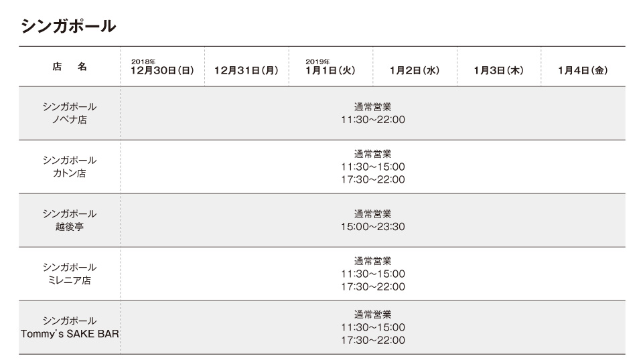Click the シンガポール カトン店 store name
Image resolution: width=643 pixels, height=364 pixels.
[70, 167]
